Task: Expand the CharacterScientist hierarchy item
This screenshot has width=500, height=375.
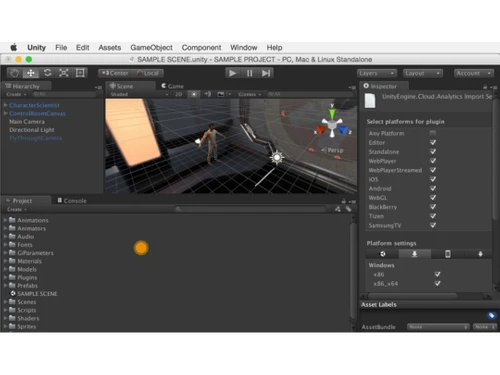Action: pyautogui.click(x=6, y=105)
